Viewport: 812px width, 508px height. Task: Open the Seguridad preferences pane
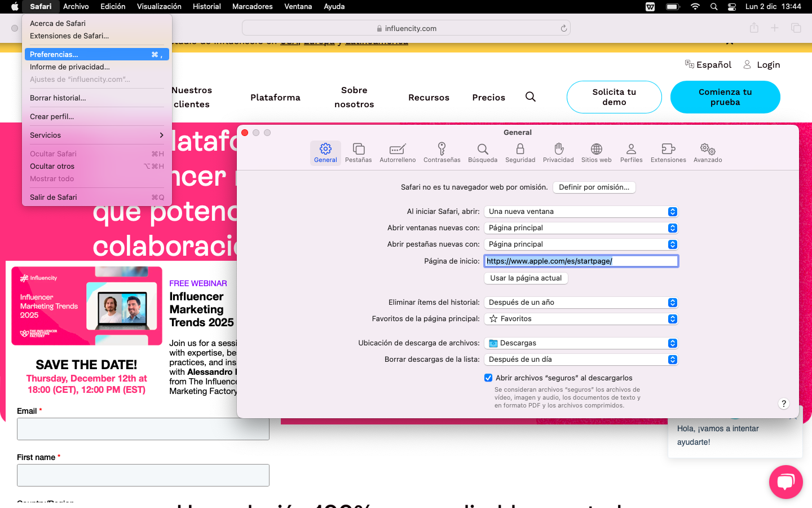[520, 153]
